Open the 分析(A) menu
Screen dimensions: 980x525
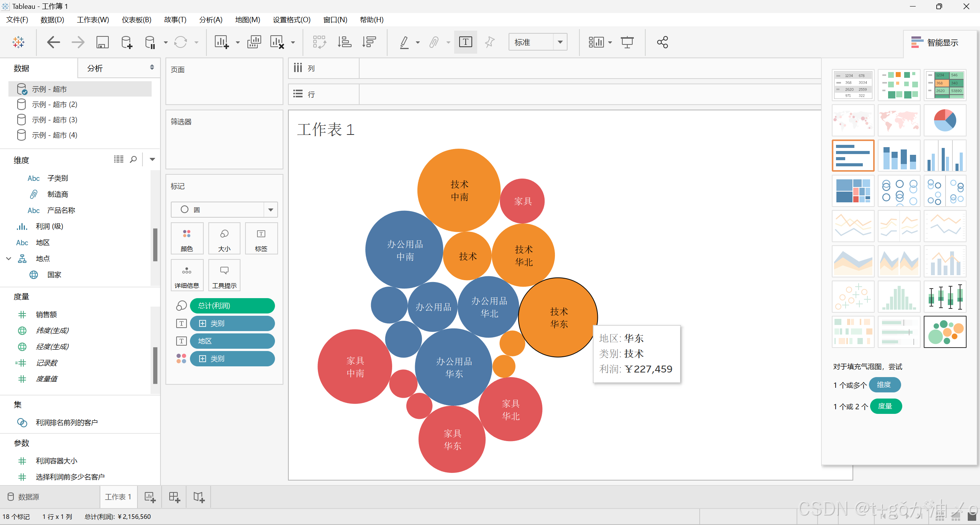211,20
